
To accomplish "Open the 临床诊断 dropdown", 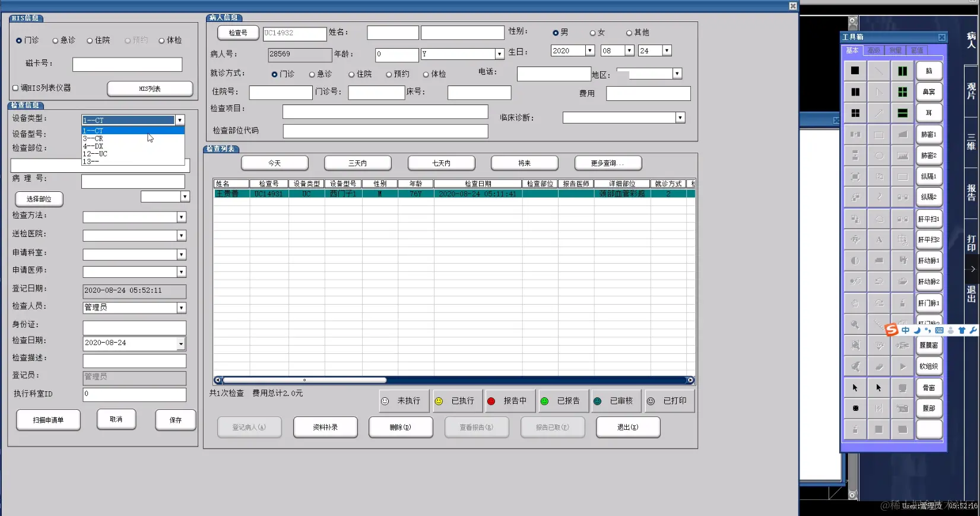I will [680, 118].
